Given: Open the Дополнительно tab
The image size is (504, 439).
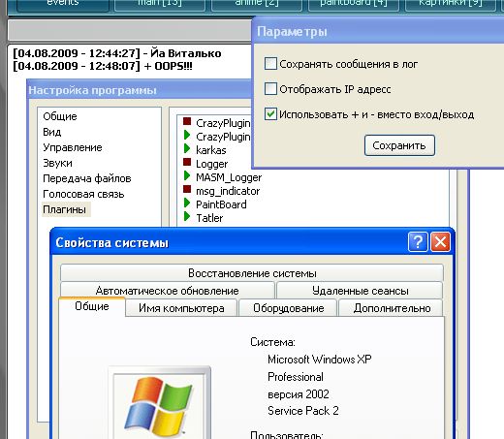Looking at the screenshot, I should point(392,308).
